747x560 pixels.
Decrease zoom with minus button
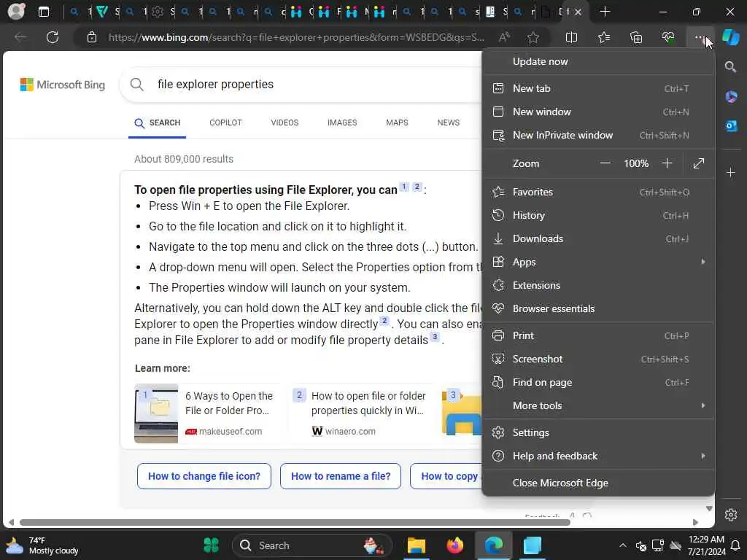(x=605, y=163)
